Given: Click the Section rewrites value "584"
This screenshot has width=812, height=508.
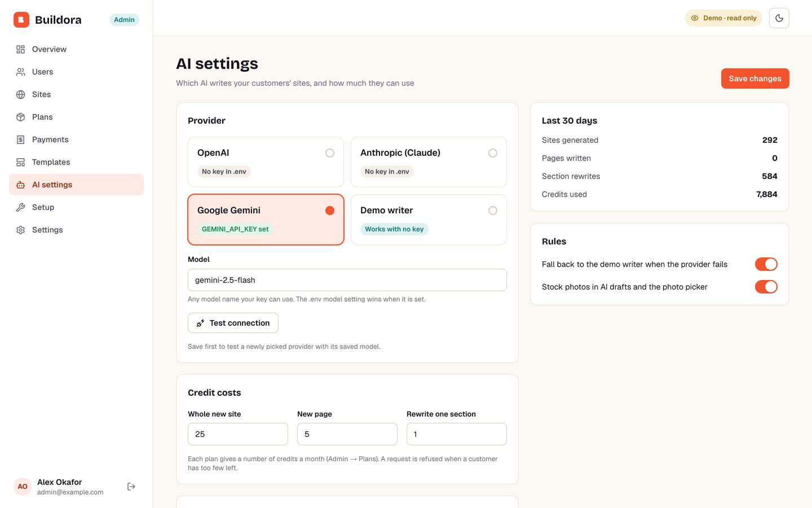Looking at the screenshot, I should click(x=770, y=176).
